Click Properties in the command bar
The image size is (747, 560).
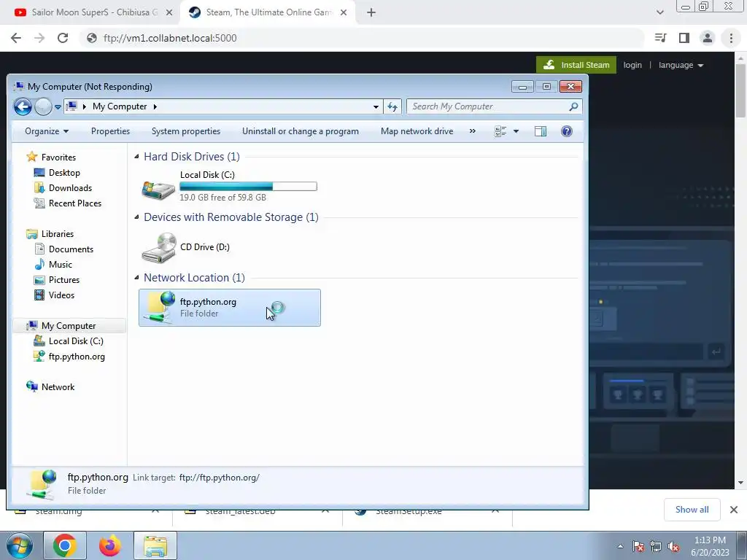click(111, 131)
